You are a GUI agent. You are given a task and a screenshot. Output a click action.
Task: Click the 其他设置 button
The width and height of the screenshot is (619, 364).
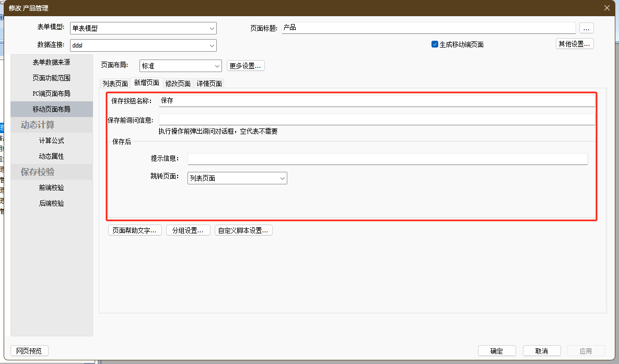(574, 44)
